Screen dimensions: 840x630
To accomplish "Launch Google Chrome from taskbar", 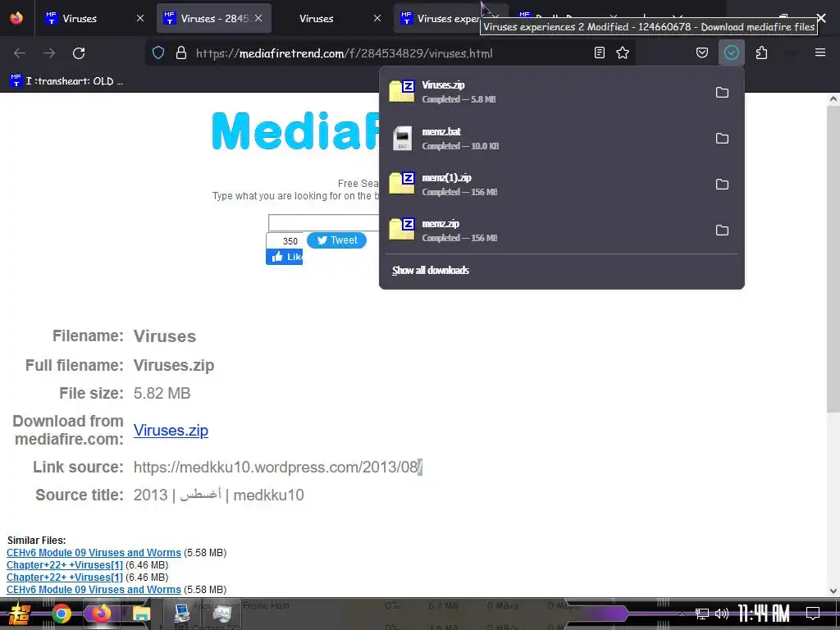I will (61, 614).
